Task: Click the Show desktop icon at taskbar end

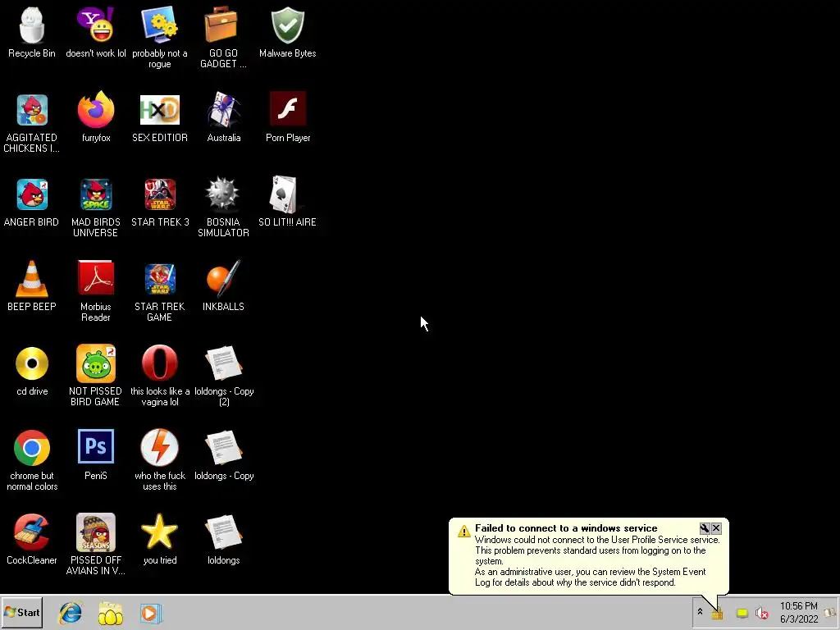Action: [x=831, y=612]
